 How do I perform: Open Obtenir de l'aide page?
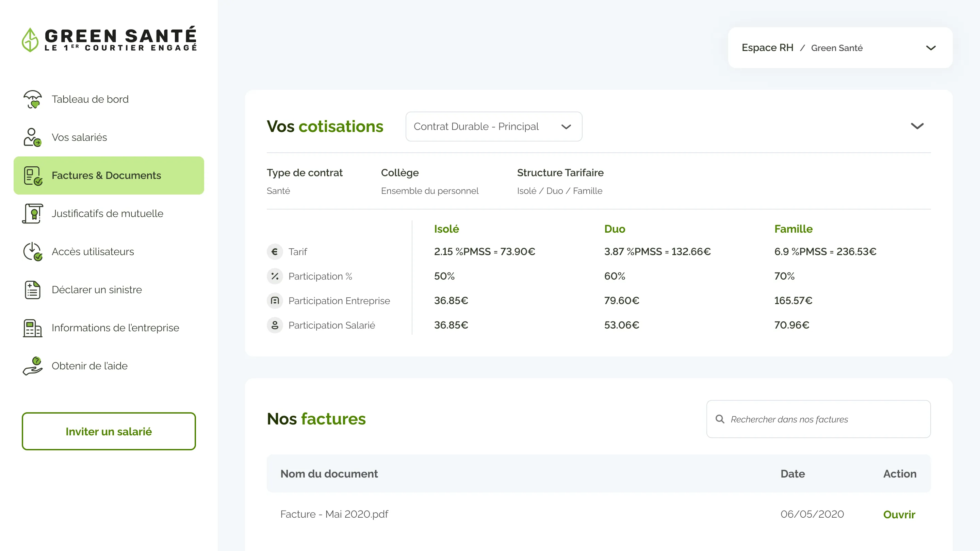click(109, 366)
